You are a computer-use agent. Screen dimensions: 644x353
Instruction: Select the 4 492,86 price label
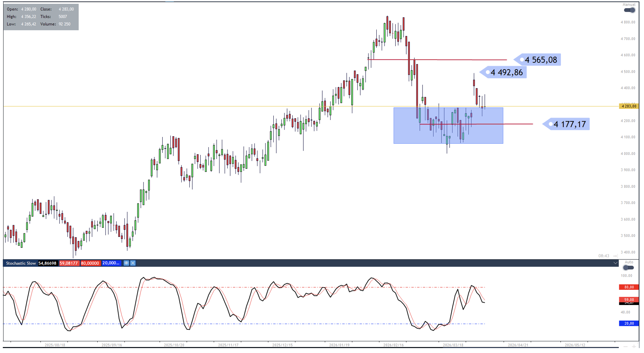pos(506,72)
